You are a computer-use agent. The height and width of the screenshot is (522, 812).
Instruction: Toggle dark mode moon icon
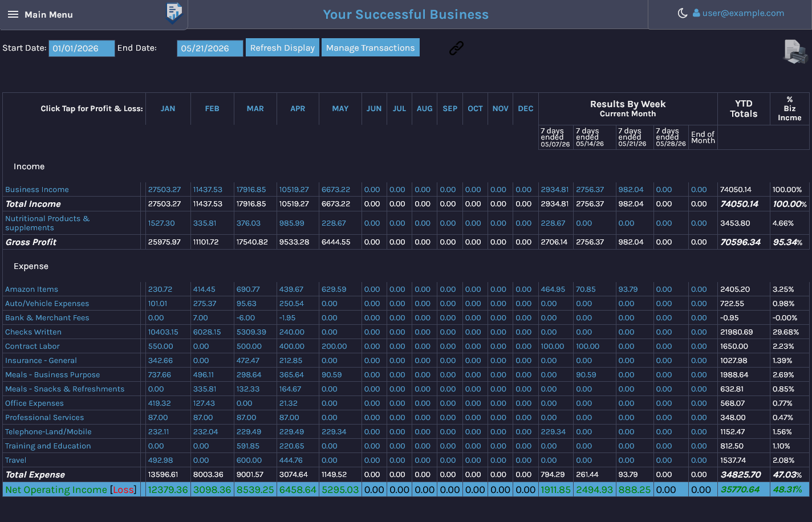[683, 13]
